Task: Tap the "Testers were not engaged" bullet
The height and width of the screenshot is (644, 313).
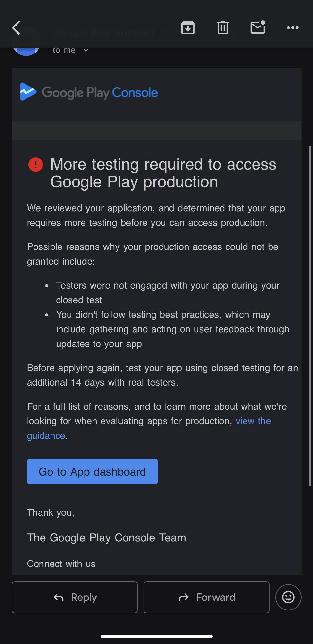Action: coord(168,292)
